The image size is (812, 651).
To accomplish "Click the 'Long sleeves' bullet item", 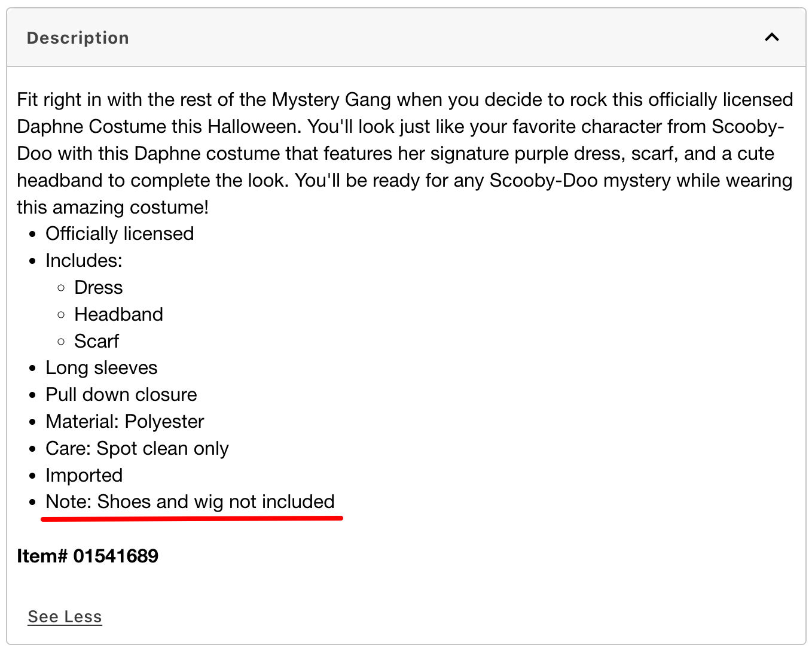I will click(101, 367).
